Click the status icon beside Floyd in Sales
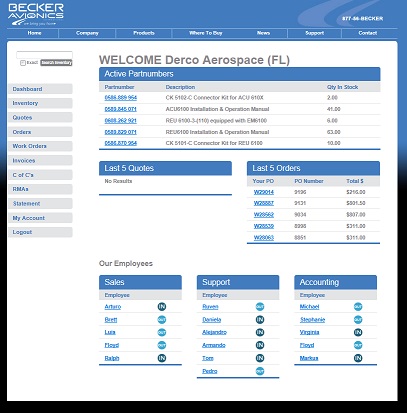The height and width of the screenshot is (413, 407). [x=162, y=345]
